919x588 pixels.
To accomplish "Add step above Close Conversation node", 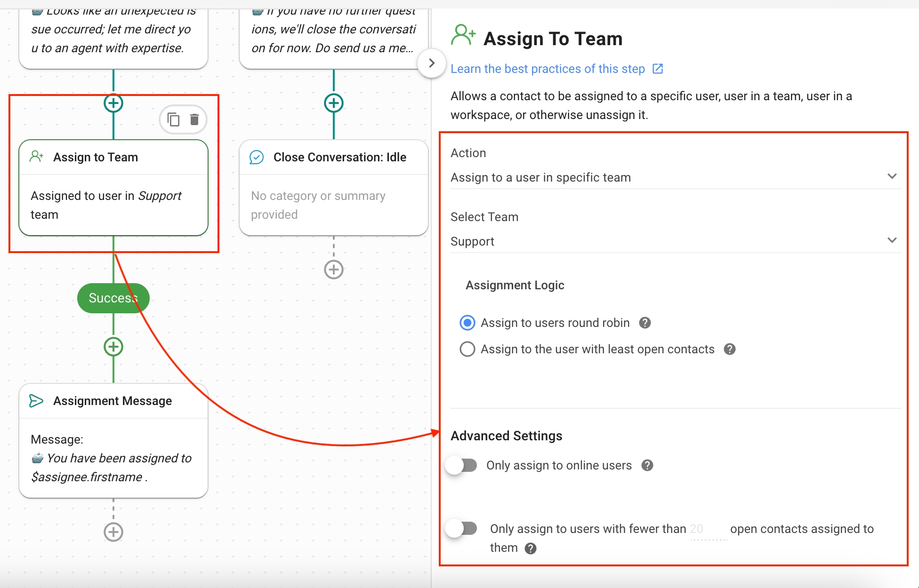I will 334,103.
